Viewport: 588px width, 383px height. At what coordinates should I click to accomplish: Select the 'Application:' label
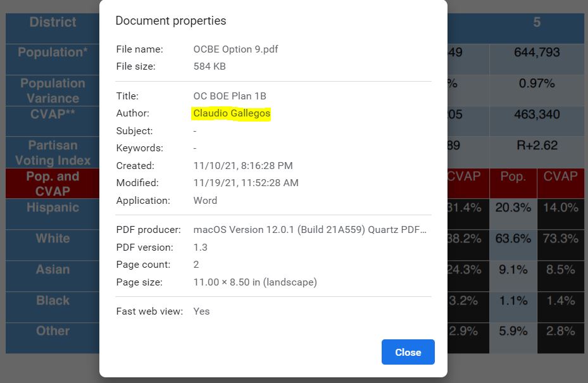tap(143, 201)
